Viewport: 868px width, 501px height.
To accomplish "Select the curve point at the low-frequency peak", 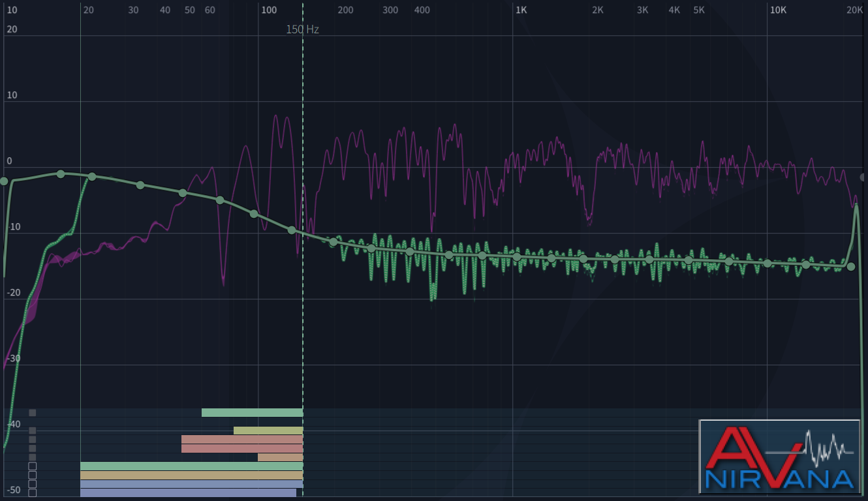I will (x=61, y=174).
